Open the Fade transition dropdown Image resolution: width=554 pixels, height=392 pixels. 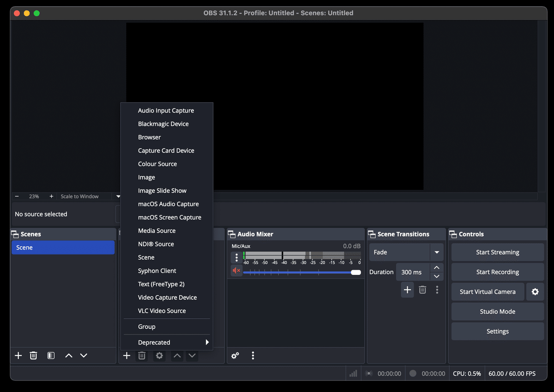[436, 252]
